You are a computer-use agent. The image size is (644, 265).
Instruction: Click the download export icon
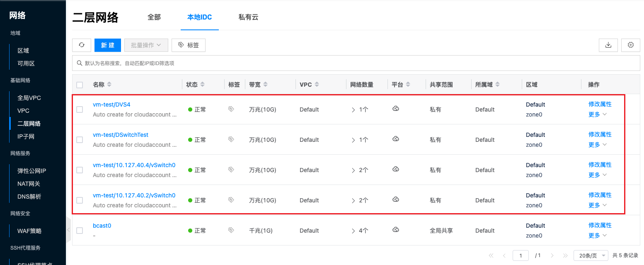point(608,45)
